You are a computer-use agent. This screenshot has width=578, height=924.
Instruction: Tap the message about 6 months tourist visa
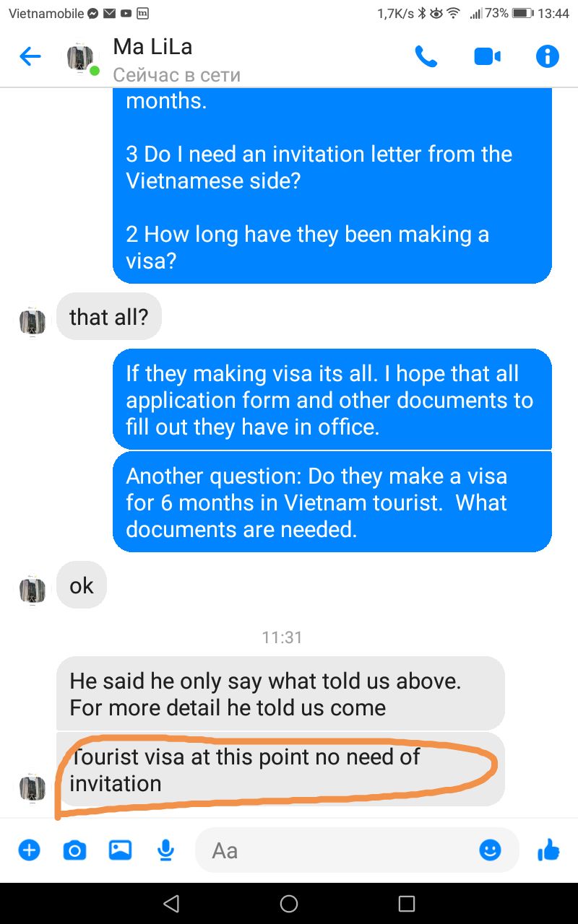[x=332, y=502]
